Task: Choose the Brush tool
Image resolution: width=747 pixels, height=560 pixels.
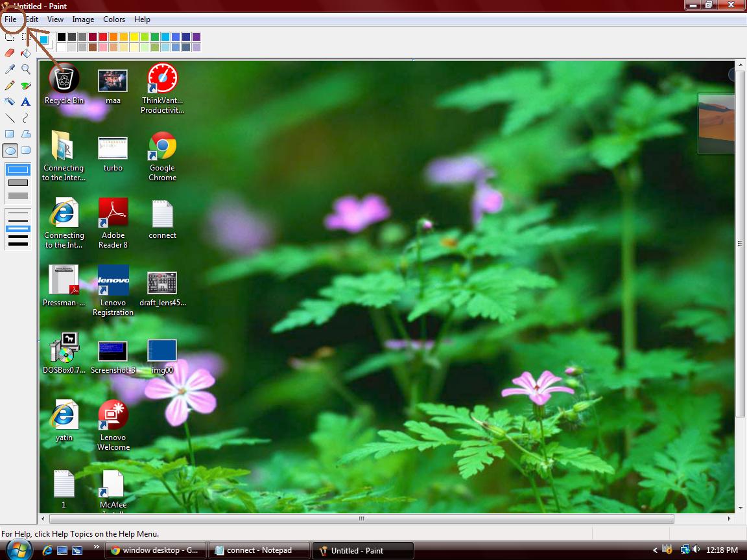Action: 26,85
